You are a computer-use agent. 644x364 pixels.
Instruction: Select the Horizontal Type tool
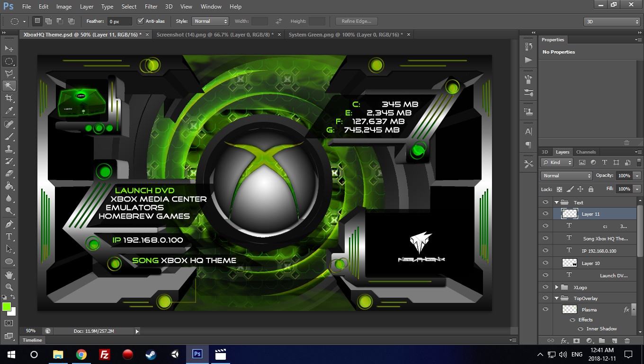click(9, 236)
